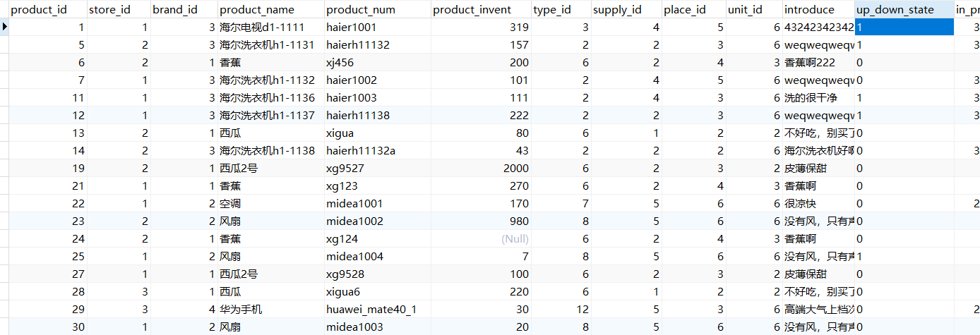Click the 空调 product name cell

tap(270, 203)
